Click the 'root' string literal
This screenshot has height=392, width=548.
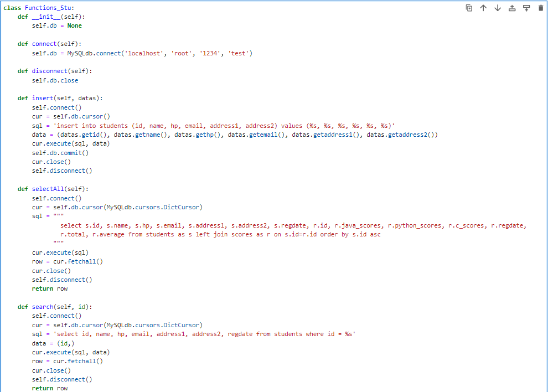coord(182,53)
